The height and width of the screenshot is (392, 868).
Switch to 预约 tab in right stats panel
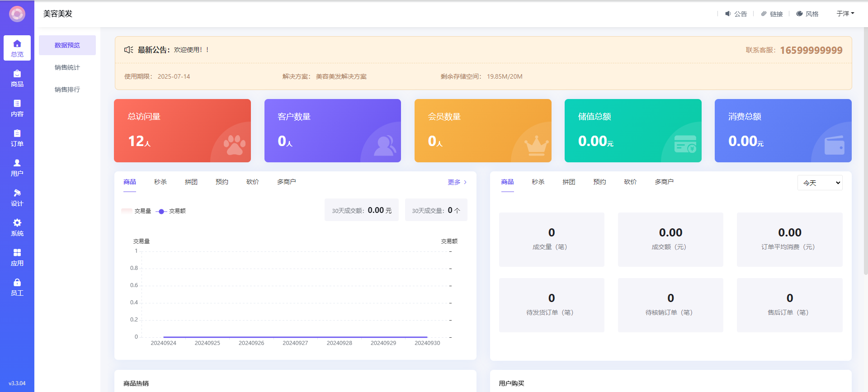599,182
